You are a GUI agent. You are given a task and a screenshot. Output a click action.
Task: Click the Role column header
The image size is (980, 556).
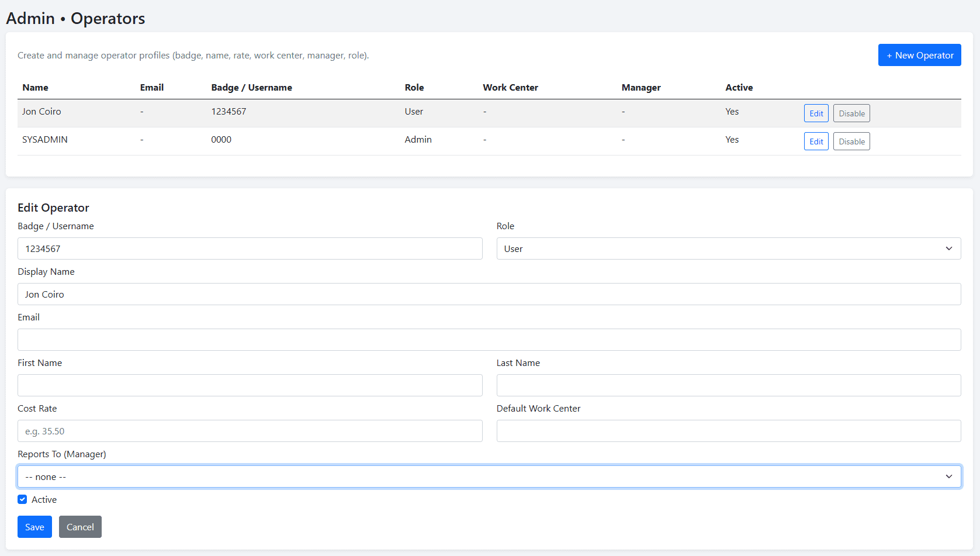point(414,88)
